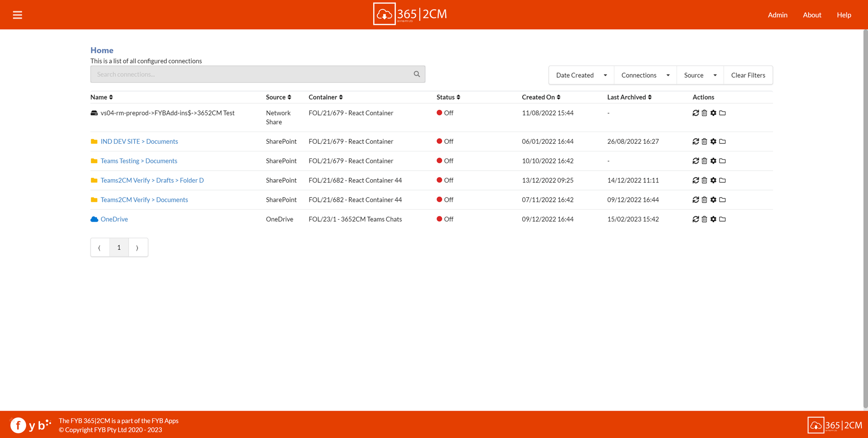Open IND DEV SITE > Documents link
Image resolution: width=868 pixels, height=438 pixels.
[x=139, y=141]
